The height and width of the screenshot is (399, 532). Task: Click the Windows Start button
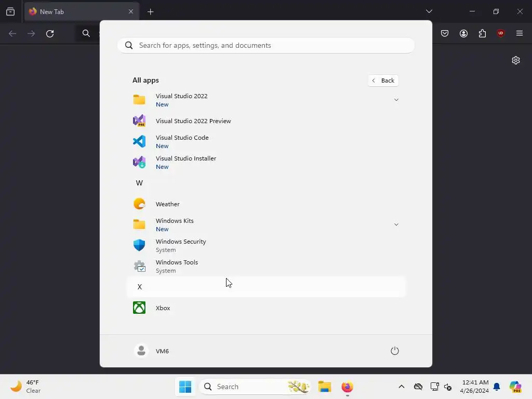click(185, 387)
